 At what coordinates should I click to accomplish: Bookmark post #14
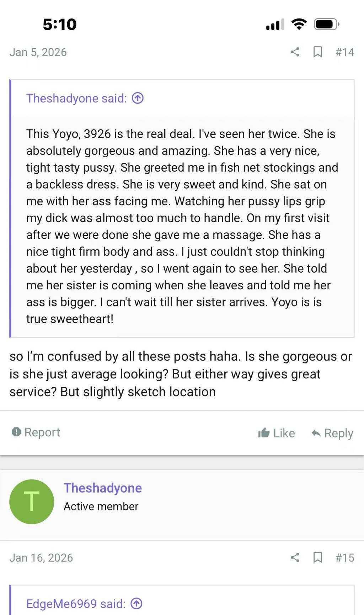(x=317, y=52)
